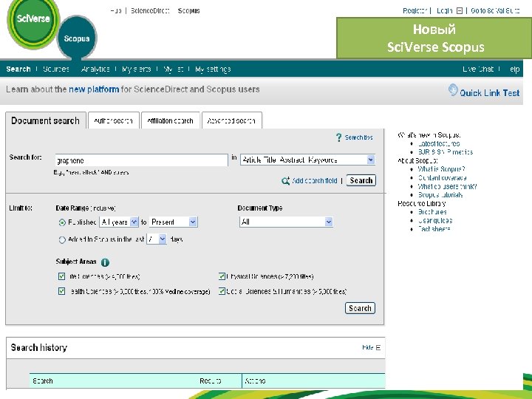The image size is (532, 399).
Task: Open My list in the navigation bar
Action: (x=173, y=69)
